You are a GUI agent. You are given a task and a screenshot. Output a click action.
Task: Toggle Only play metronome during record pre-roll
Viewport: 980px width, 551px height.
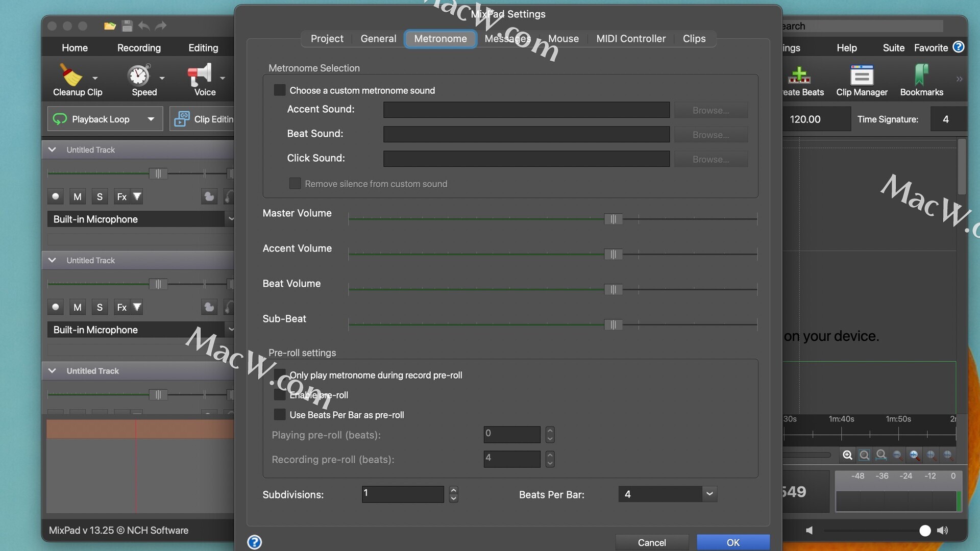coord(280,375)
